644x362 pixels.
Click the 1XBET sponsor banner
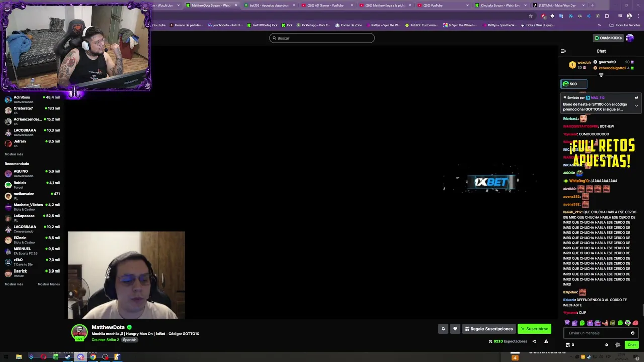(491, 182)
